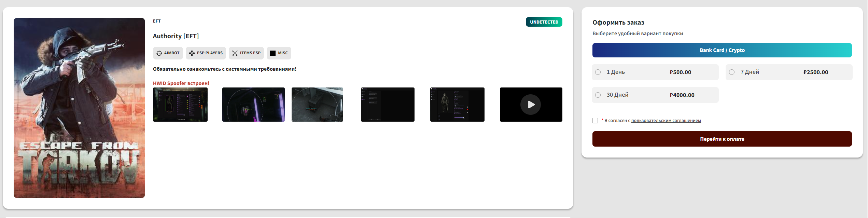
Task: Open the fourth screenshot of the dark settings menu
Action: [x=388, y=105]
